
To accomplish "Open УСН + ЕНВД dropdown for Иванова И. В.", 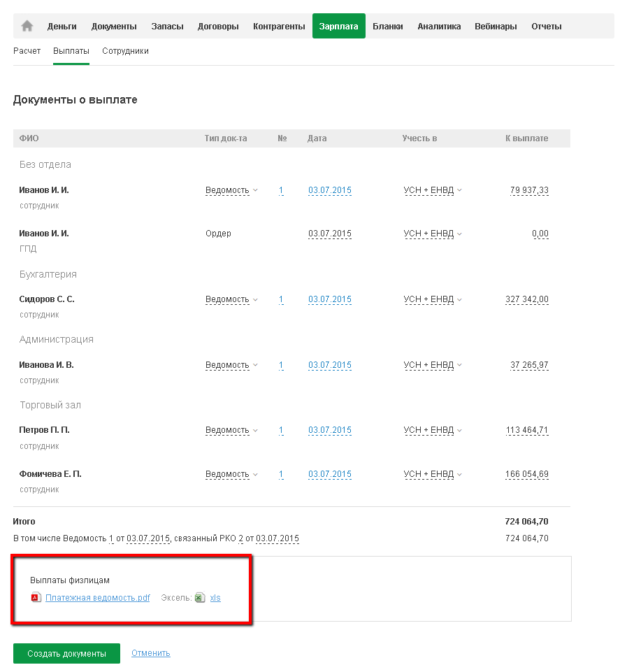I will click(x=433, y=365).
